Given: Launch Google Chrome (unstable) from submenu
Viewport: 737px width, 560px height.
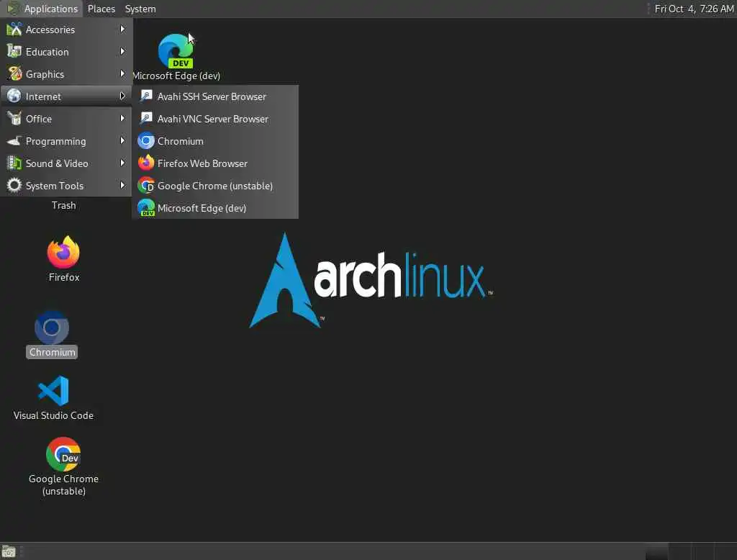Looking at the screenshot, I should coord(215,186).
